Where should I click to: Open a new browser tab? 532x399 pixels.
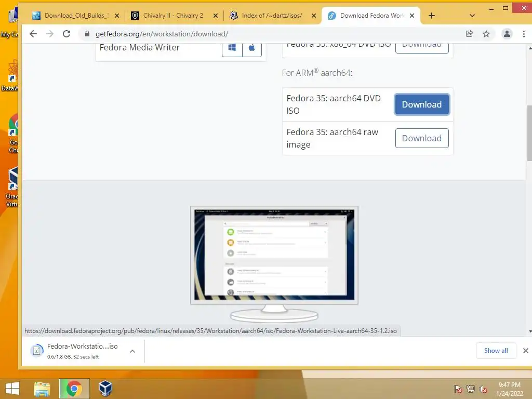click(432, 16)
